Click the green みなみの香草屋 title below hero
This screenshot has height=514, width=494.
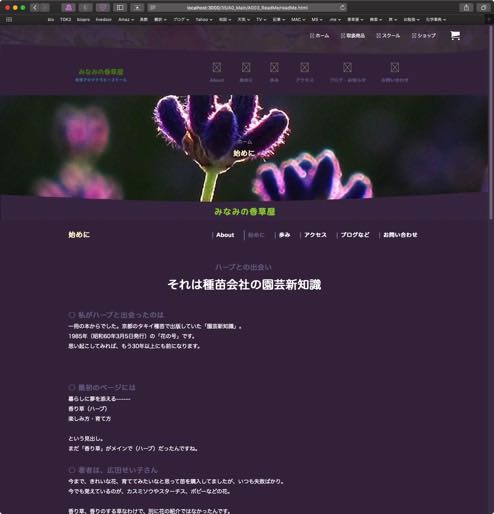(x=245, y=212)
